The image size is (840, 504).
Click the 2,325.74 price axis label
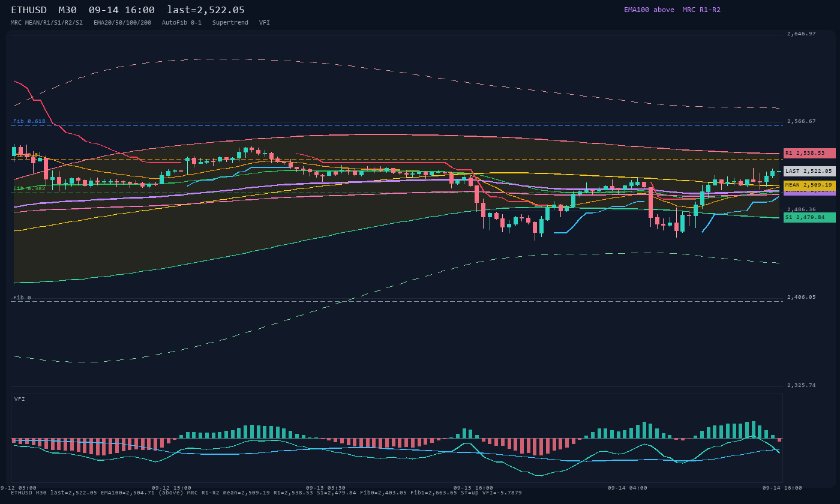click(x=802, y=385)
